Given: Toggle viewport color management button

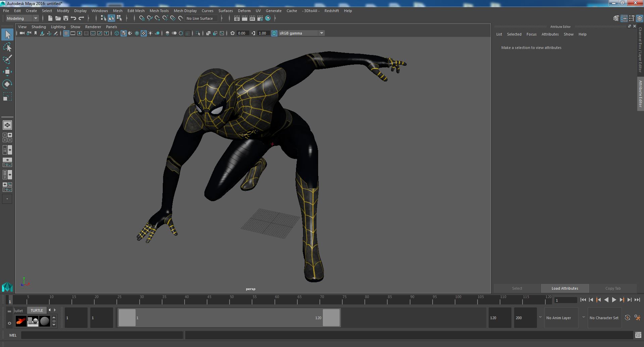Looking at the screenshot, I should 274,33.
